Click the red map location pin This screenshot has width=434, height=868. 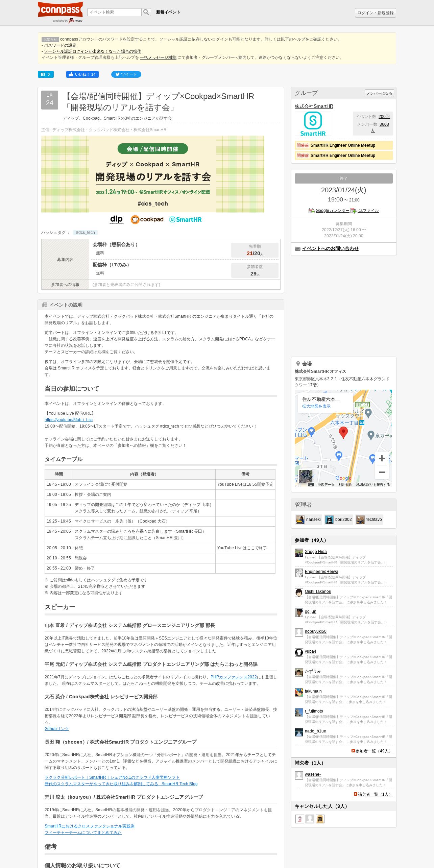(343, 432)
